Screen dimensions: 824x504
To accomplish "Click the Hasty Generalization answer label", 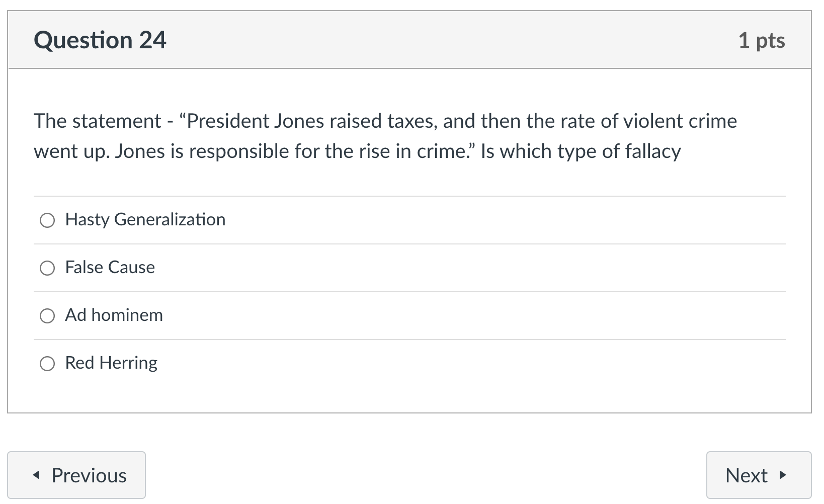I will [x=145, y=219].
